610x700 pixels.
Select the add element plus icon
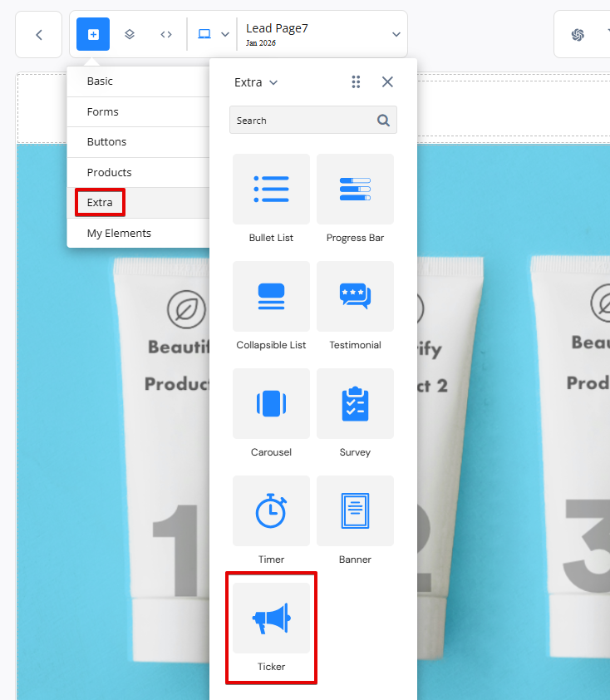click(x=93, y=35)
